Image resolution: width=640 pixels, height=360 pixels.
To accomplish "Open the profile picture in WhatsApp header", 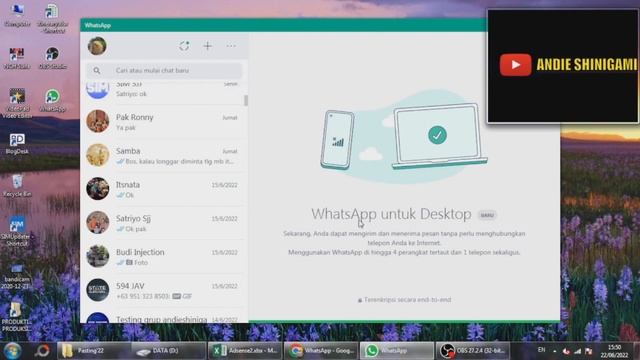I will point(97,46).
